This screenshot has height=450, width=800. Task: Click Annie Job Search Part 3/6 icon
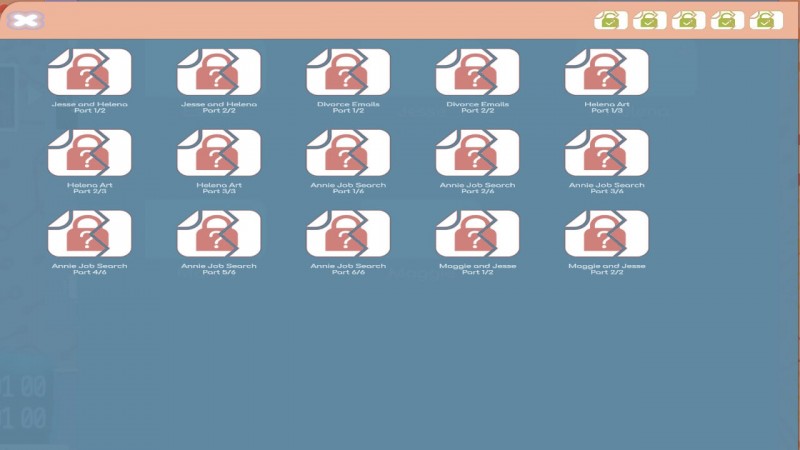606,153
